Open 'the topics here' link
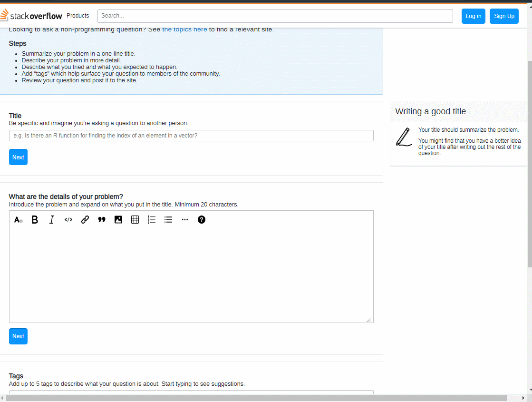The image size is (532, 402). [x=184, y=29]
